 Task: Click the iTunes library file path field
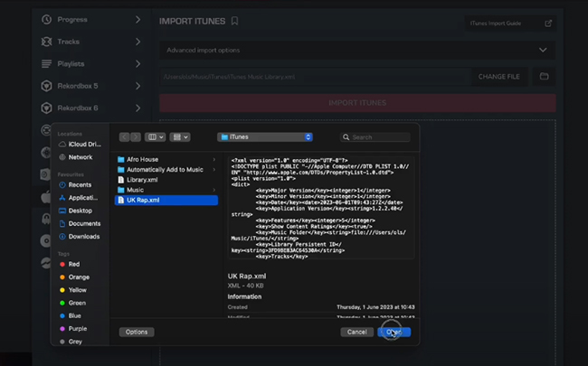coord(315,77)
